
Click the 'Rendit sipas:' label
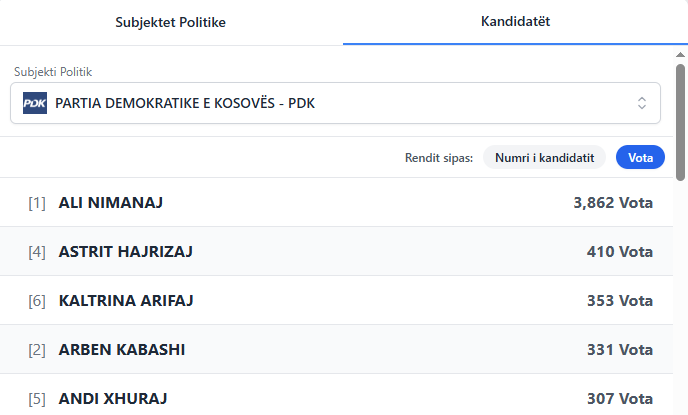point(439,158)
